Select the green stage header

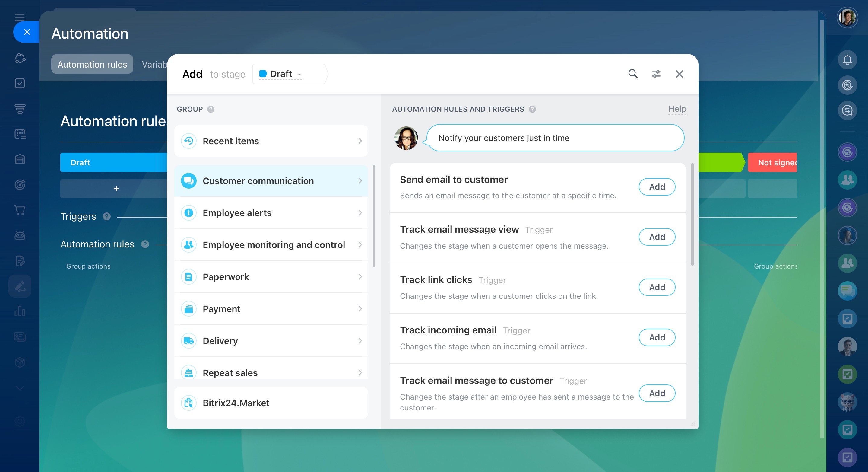tap(721, 162)
